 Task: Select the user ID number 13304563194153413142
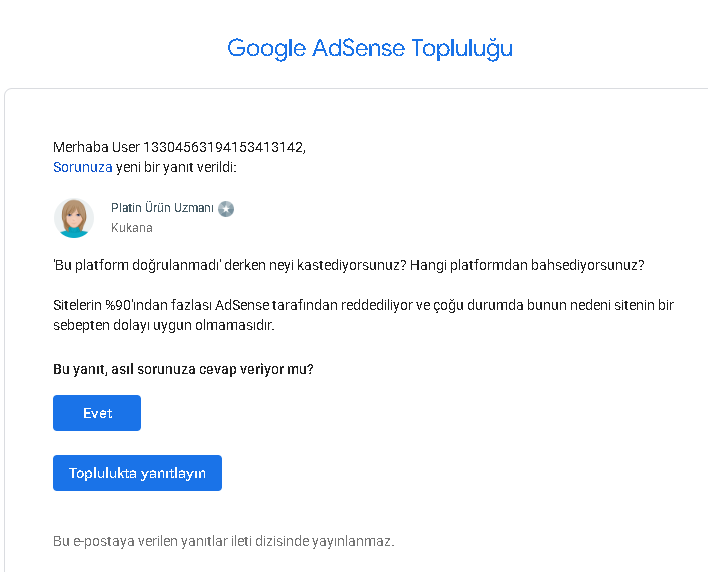coord(224,147)
